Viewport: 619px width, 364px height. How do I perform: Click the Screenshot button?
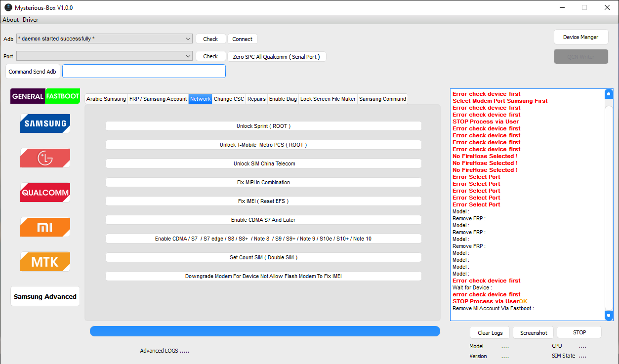[x=534, y=332]
